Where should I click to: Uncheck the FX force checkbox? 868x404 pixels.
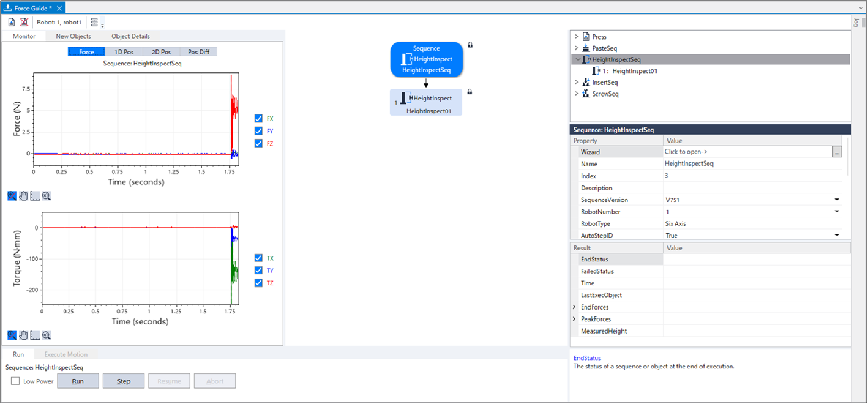tap(258, 119)
